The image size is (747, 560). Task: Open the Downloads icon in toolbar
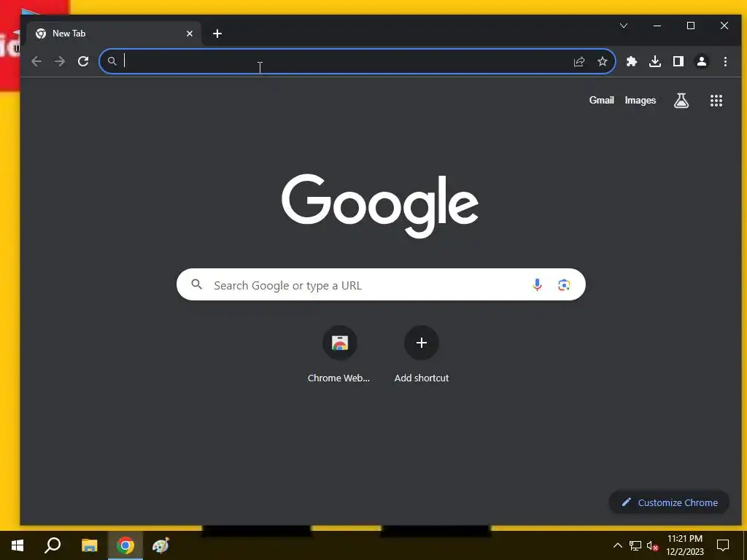pos(655,61)
